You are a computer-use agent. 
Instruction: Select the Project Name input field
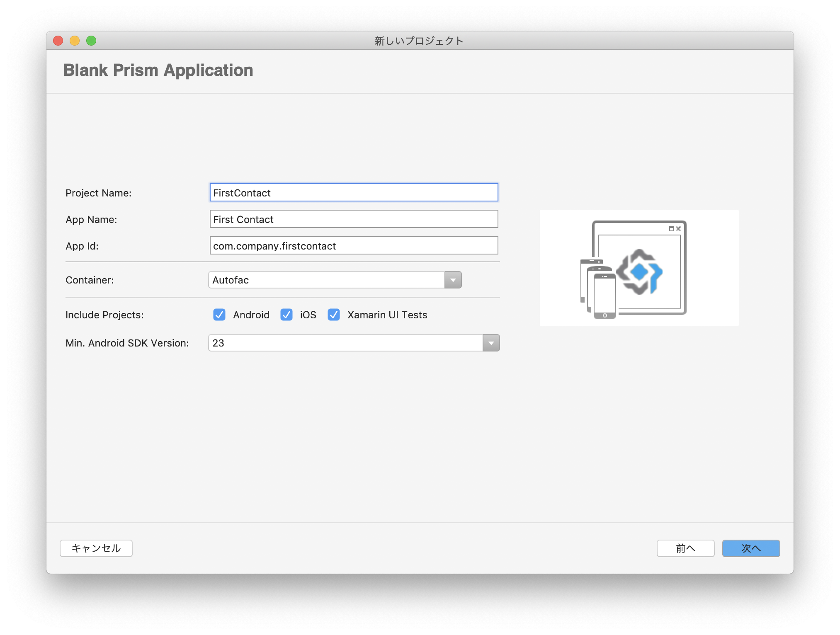(354, 193)
